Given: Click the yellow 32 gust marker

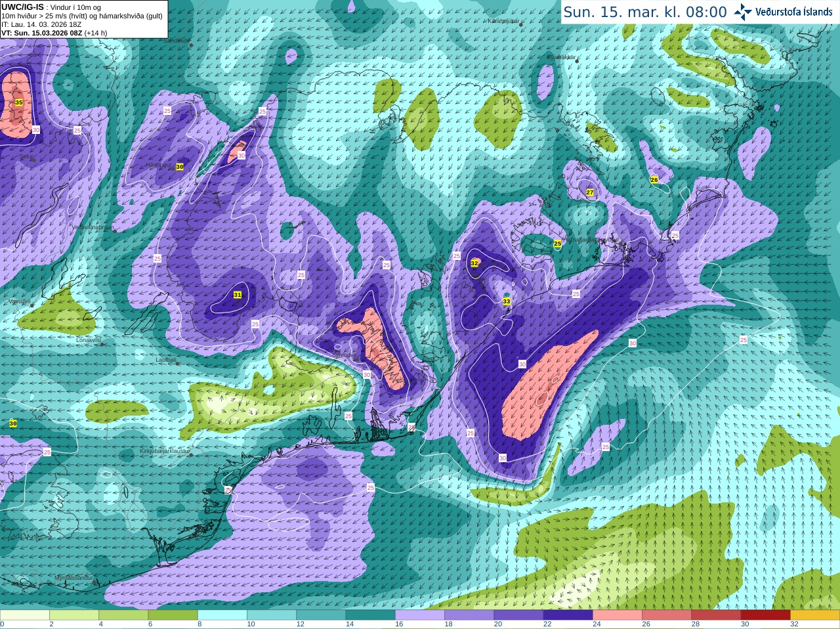Looking at the screenshot, I should tap(474, 263).
